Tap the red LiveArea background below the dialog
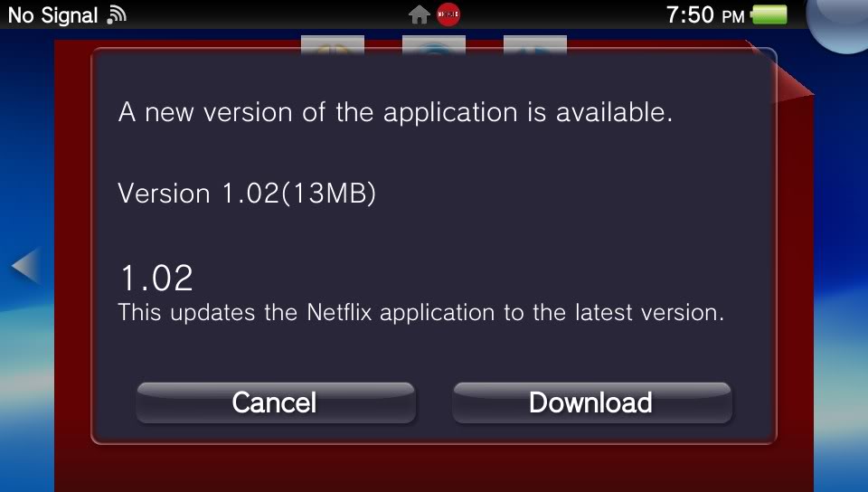 tap(434, 468)
